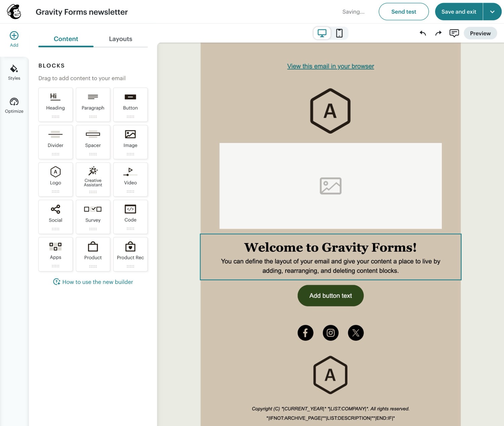Switch to the Layouts tab
Image resolution: width=504 pixels, height=426 pixels.
click(x=121, y=39)
